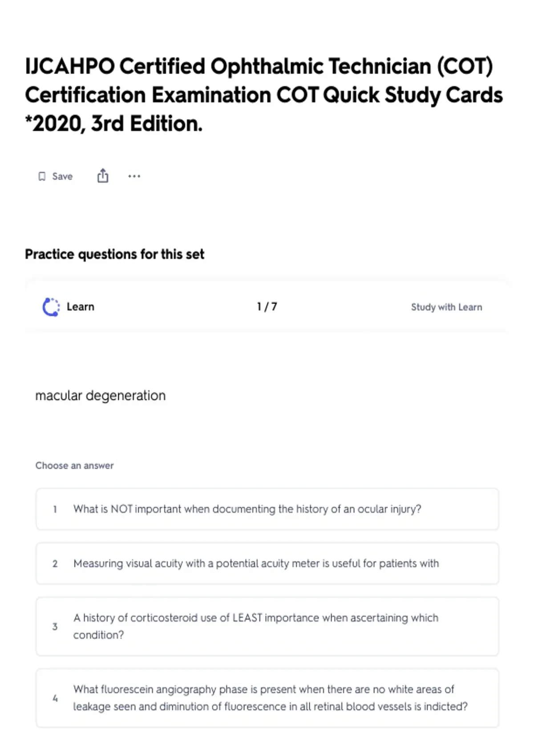This screenshot has width=534, height=756.
Task: Click the bookmark icon beside Save
Action: coord(42,177)
